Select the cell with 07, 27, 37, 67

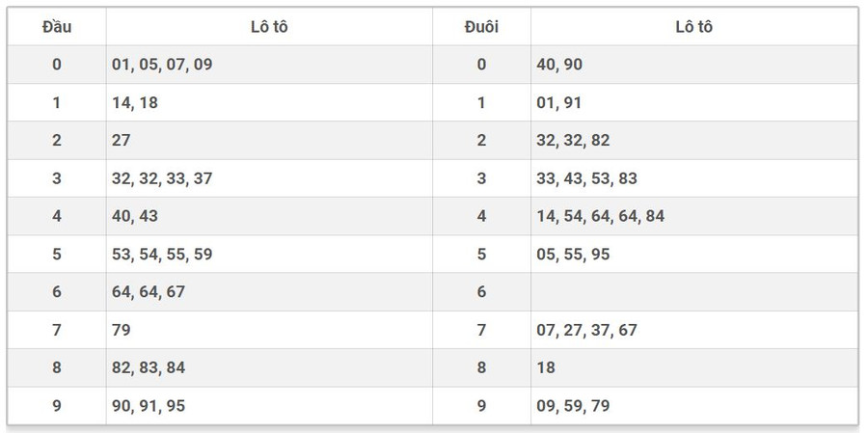tap(586, 330)
